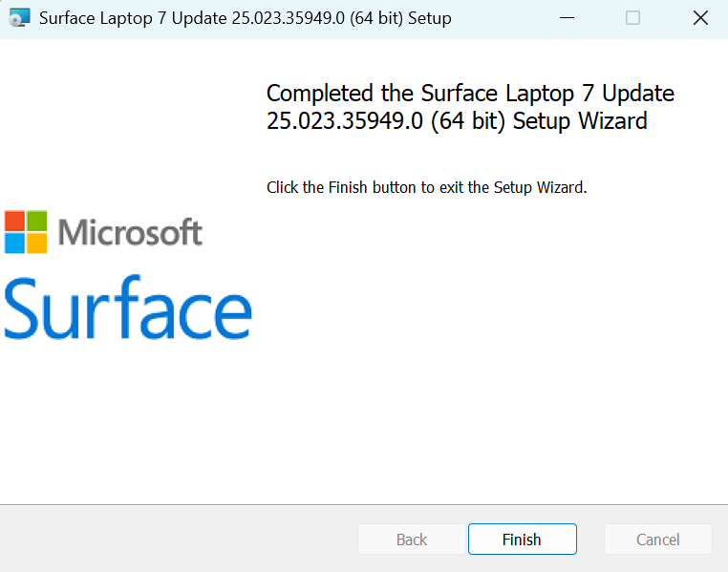Click the installer icon in the title bar

pyautogui.click(x=20, y=18)
